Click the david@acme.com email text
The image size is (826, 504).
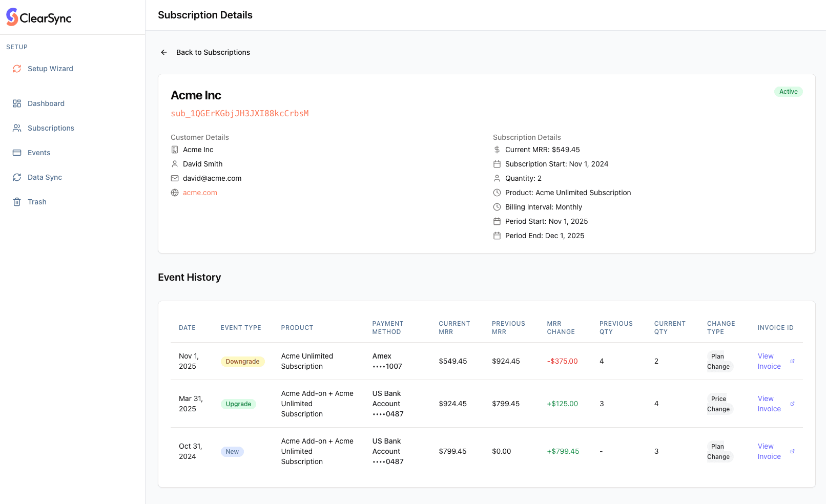point(212,178)
